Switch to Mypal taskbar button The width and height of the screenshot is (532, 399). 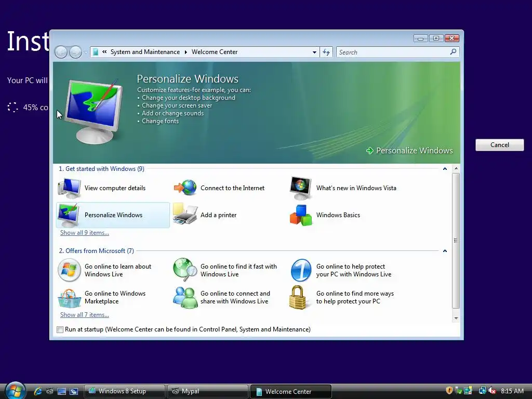207,391
